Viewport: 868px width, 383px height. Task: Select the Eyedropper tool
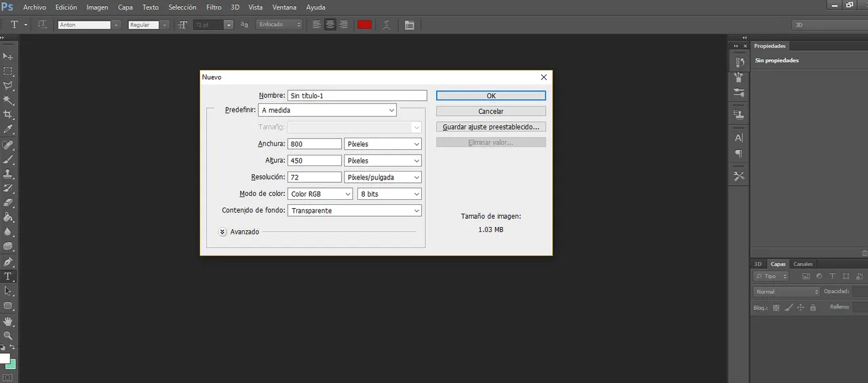tap(8, 129)
